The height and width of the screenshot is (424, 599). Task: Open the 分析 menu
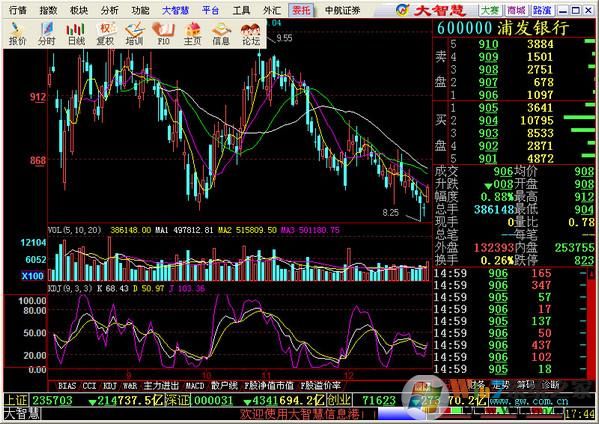(109, 10)
